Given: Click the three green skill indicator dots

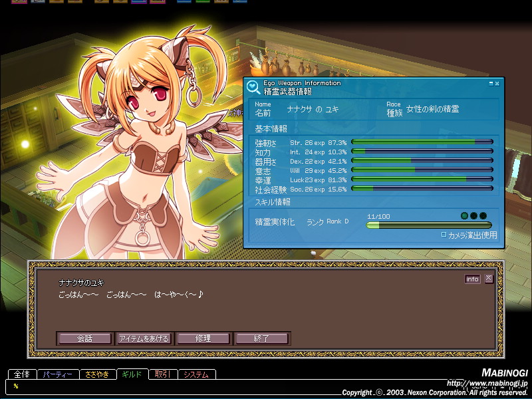Looking at the screenshot, I should (x=474, y=215).
